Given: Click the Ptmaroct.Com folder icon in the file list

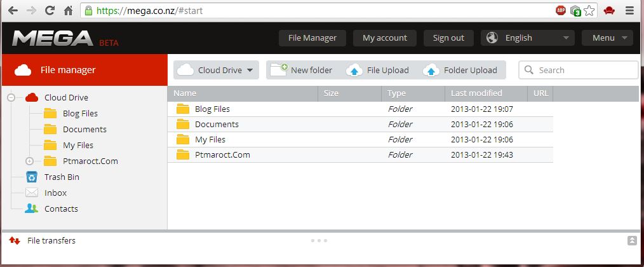Looking at the screenshot, I should [183, 154].
